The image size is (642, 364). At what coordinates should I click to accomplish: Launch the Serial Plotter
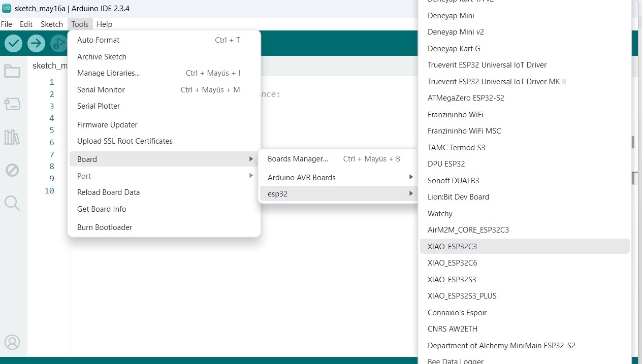coord(164,106)
